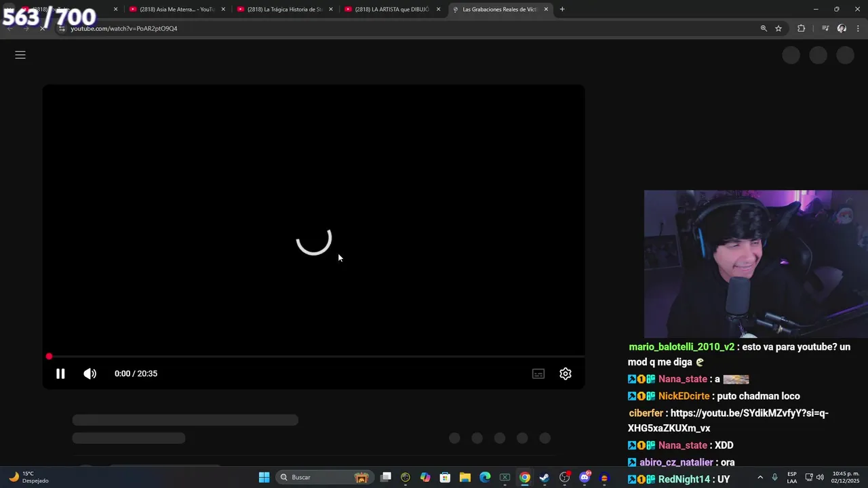Close the 'Asia Me Aterra' tab
Image resolution: width=868 pixels, height=488 pixels.
point(223,9)
